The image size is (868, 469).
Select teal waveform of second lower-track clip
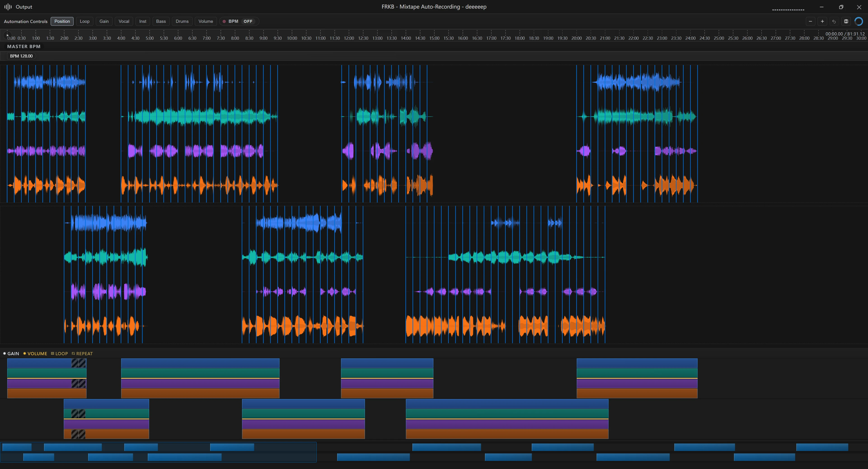pos(303,258)
